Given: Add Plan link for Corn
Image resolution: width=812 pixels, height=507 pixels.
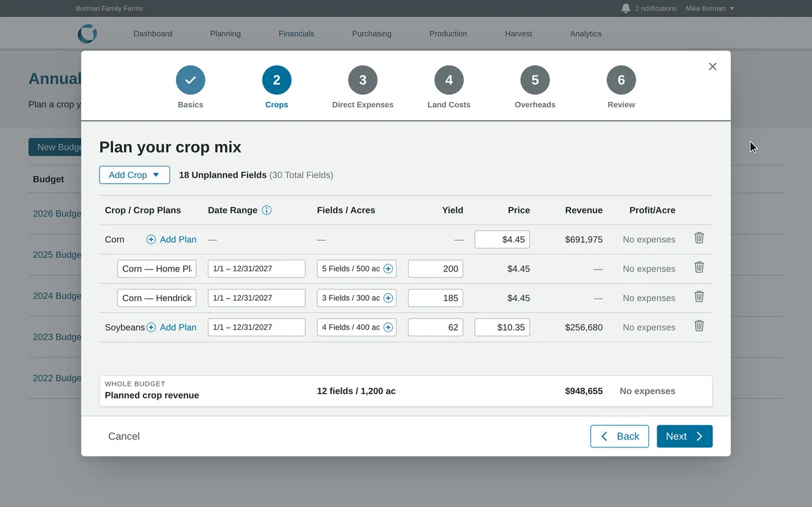Looking at the screenshot, I should tap(178, 240).
